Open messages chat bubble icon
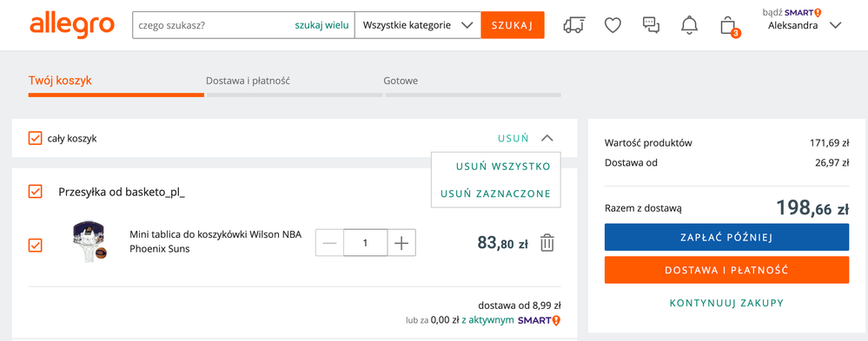868x341 pixels. tap(651, 25)
